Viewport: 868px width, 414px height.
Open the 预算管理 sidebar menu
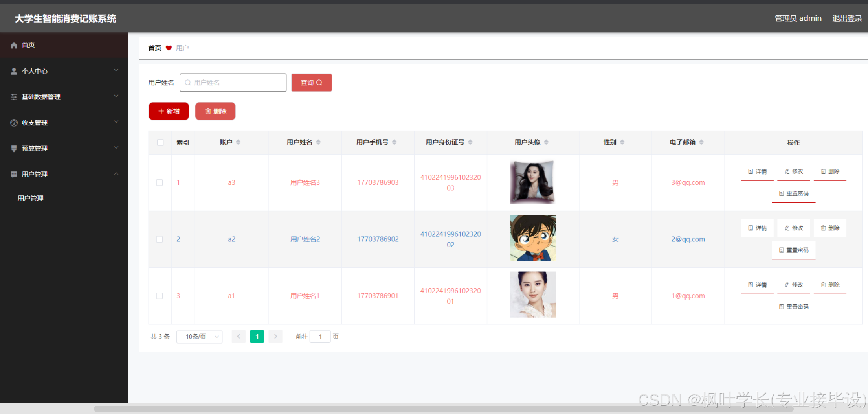click(64, 149)
